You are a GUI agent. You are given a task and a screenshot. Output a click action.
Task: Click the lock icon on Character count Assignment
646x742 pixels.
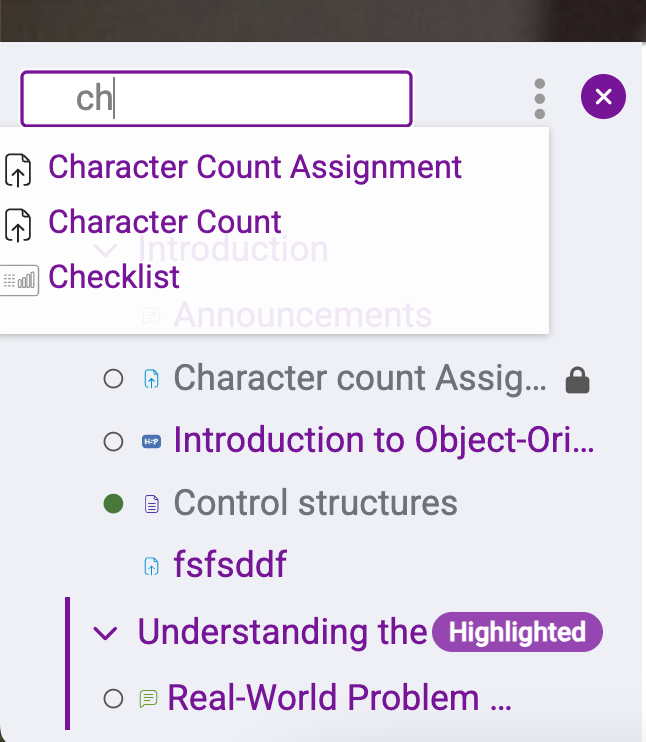(x=577, y=380)
